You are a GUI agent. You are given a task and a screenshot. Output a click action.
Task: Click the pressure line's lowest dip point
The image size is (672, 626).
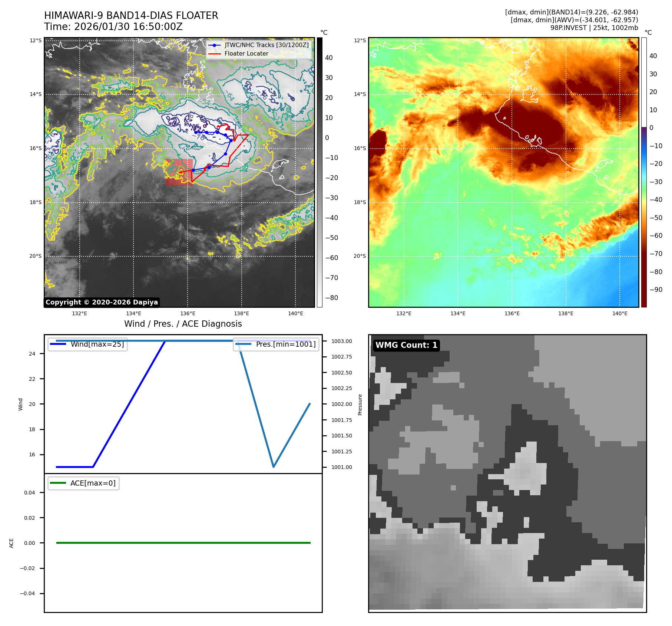coord(274,467)
